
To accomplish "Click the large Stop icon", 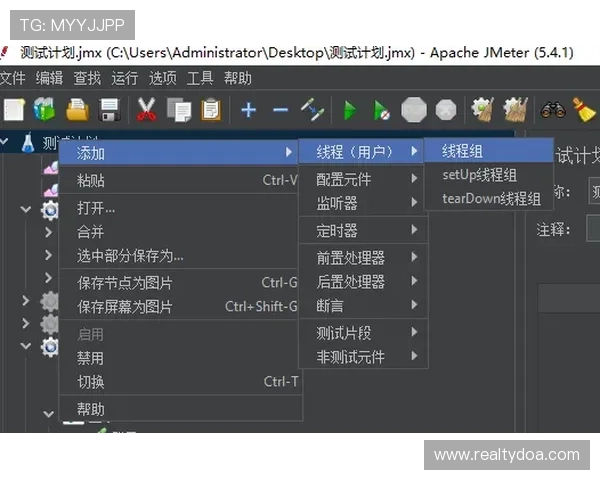I will [414, 110].
